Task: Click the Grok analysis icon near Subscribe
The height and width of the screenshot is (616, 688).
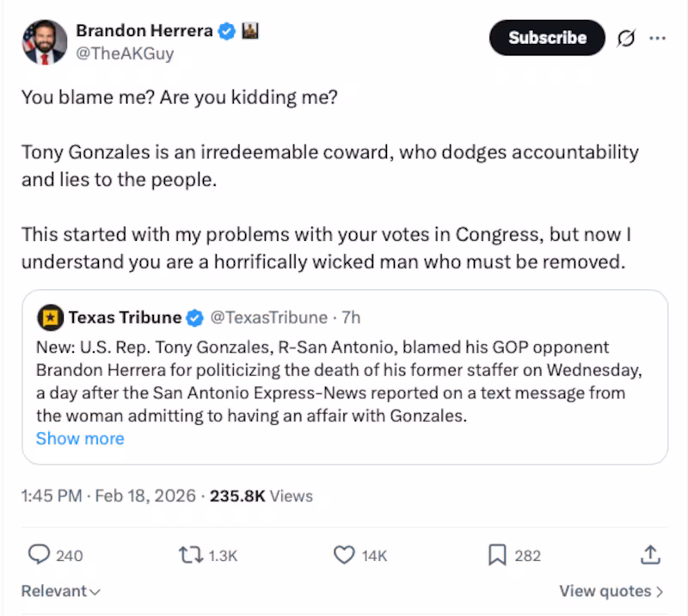Action: coord(625,38)
